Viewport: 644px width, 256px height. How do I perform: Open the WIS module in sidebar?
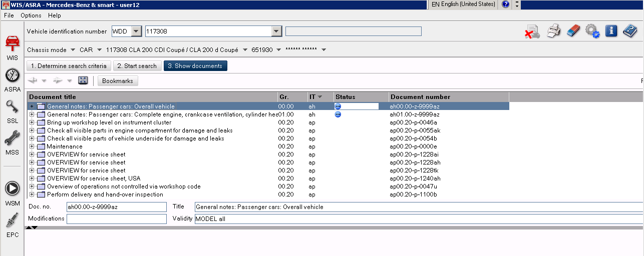click(12, 48)
